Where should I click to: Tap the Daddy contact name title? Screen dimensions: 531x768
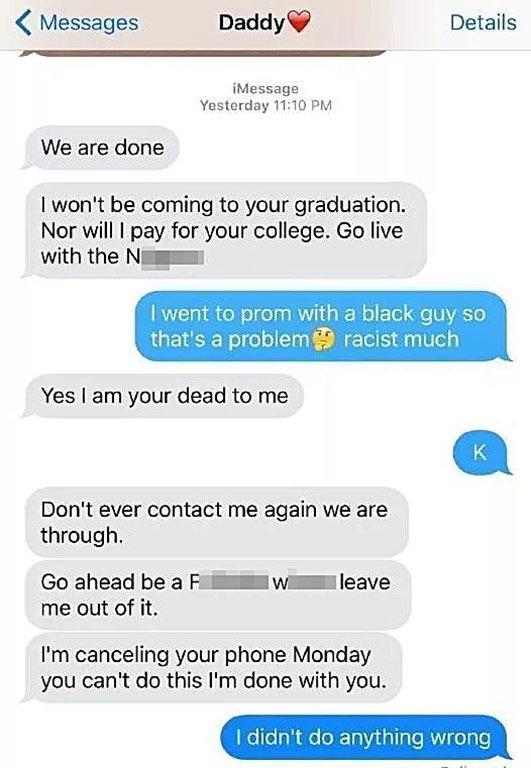(x=251, y=23)
